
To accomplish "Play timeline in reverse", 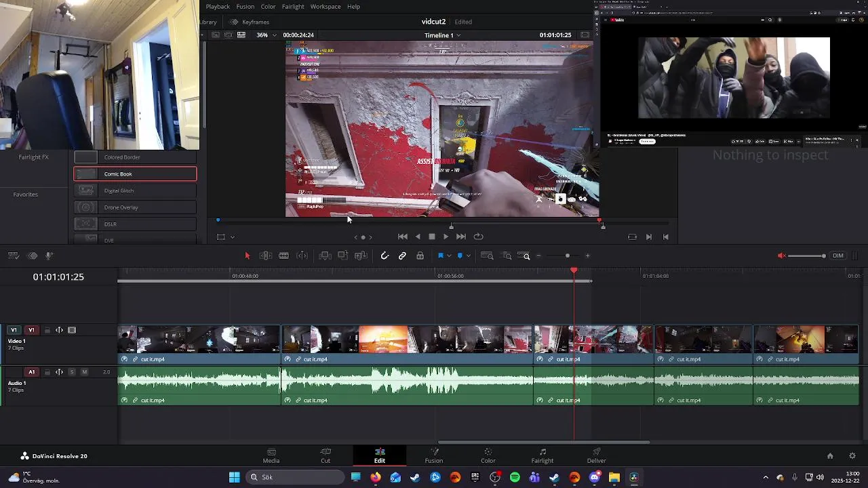I will (418, 237).
